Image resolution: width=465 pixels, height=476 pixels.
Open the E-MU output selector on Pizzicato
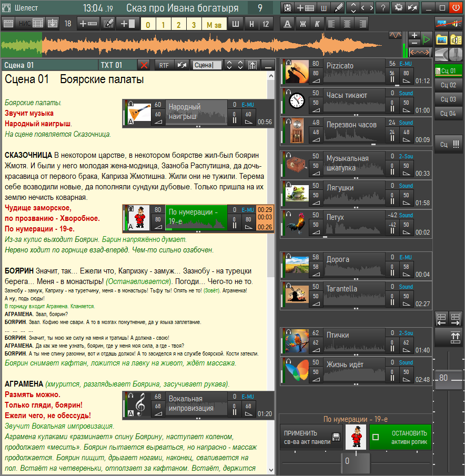coord(406,64)
